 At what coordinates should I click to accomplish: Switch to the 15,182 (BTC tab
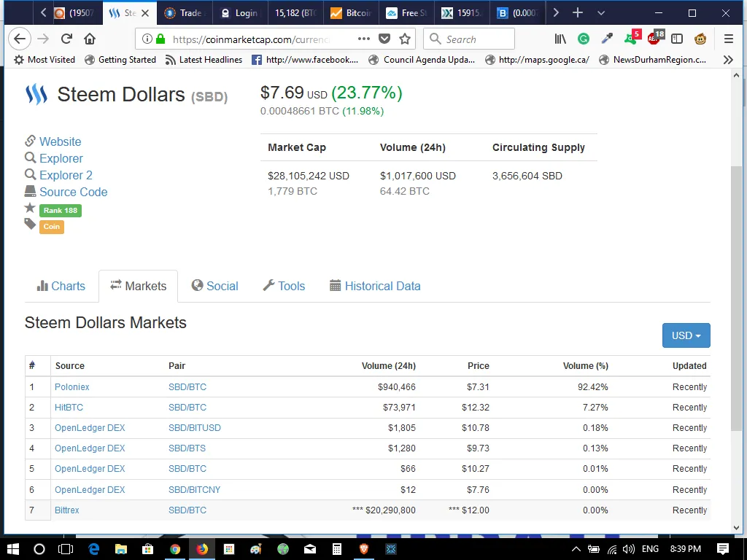295,13
